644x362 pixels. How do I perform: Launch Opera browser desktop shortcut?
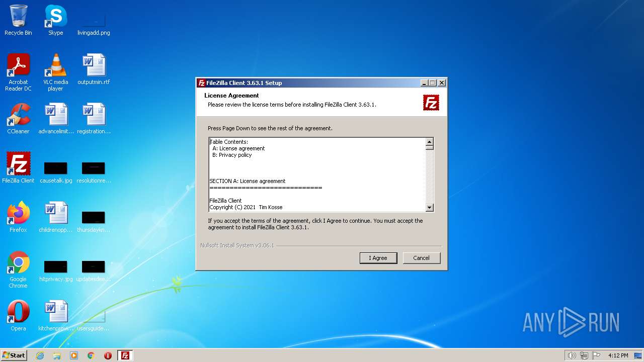[x=18, y=316]
